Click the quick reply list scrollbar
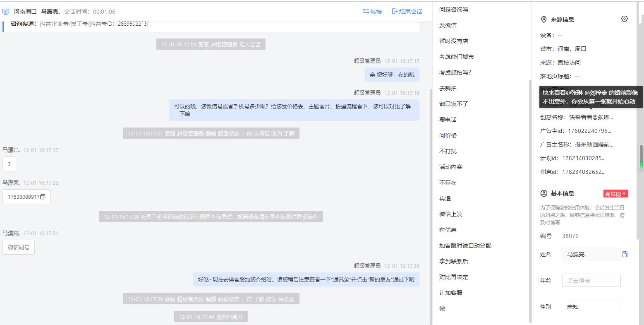Viewport: 644px width, 325px height. (529, 200)
